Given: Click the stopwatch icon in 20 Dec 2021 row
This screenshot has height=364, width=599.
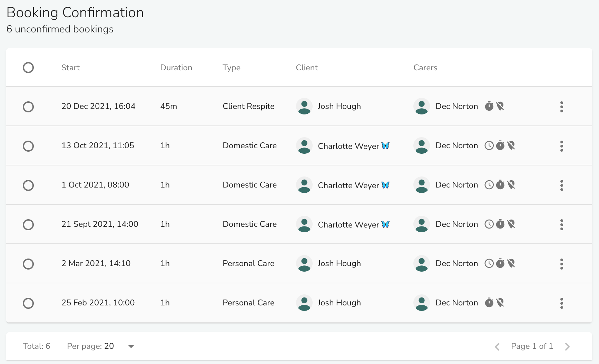Looking at the screenshot, I should pos(489,106).
